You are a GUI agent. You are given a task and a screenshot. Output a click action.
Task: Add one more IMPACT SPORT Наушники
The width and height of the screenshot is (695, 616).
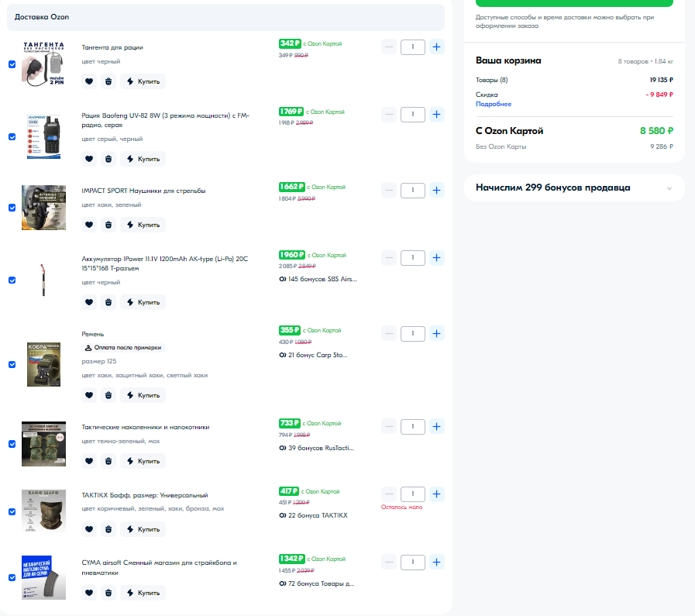[436, 190]
